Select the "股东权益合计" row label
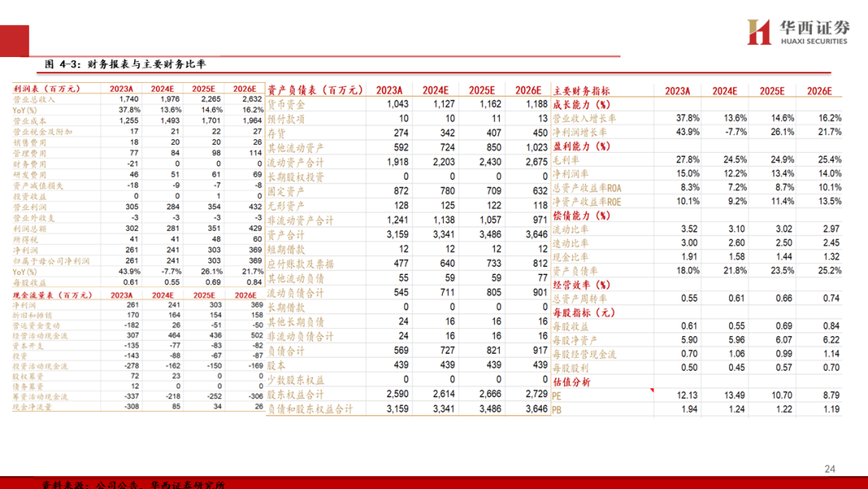 295,394
